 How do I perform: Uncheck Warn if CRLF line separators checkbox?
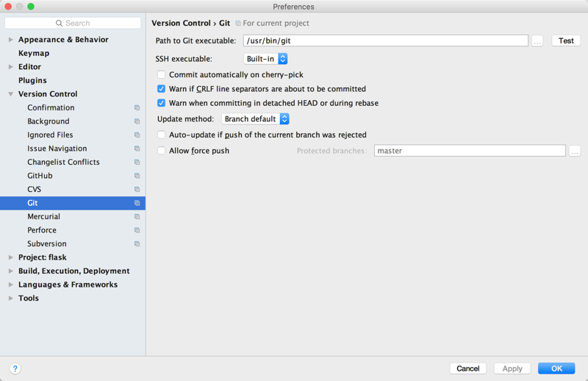pos(162,89)
